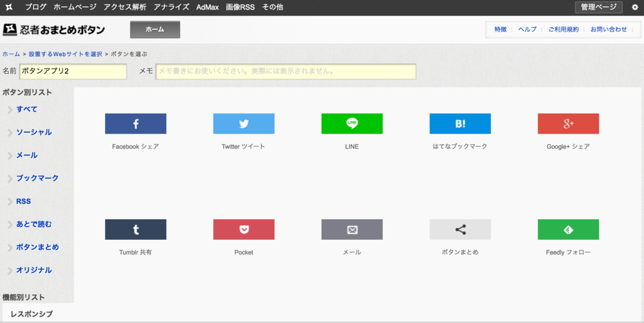Viewport: 644px width, 323px height.
Task: Filter list by ソーシャル
Action: pos(34,132)
